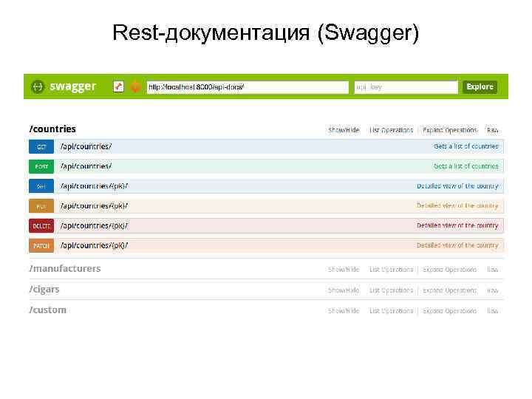Expand the DELETE /api/countries/{pk}/ path
Screen dimensions: 532x399
94,225
